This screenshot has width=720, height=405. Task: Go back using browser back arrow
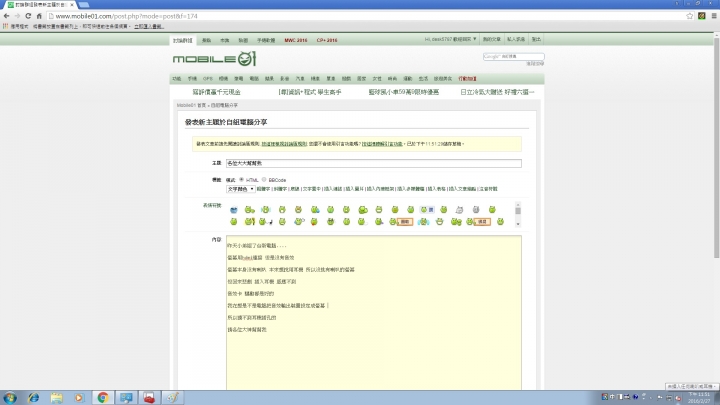coord(6,16)
